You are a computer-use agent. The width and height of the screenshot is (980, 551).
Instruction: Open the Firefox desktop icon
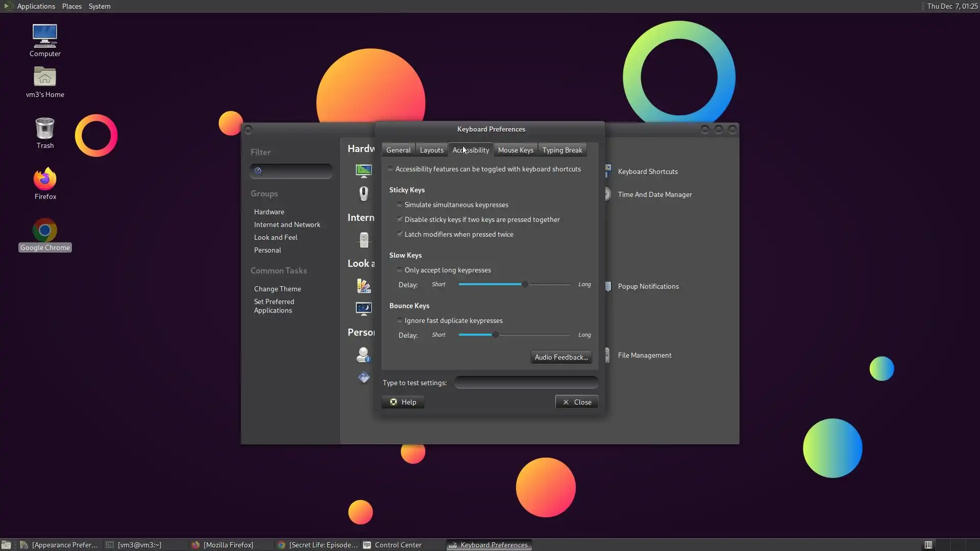pos(45,180)
